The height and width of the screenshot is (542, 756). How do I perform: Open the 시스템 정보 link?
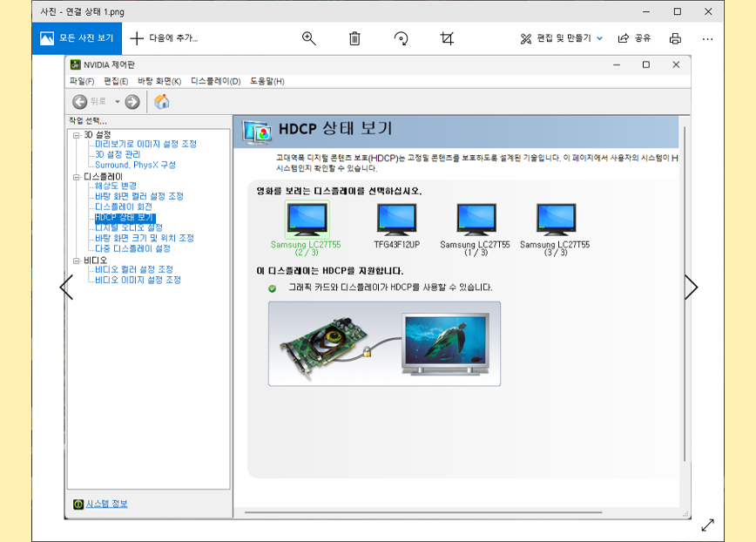[x=106, y=504]
